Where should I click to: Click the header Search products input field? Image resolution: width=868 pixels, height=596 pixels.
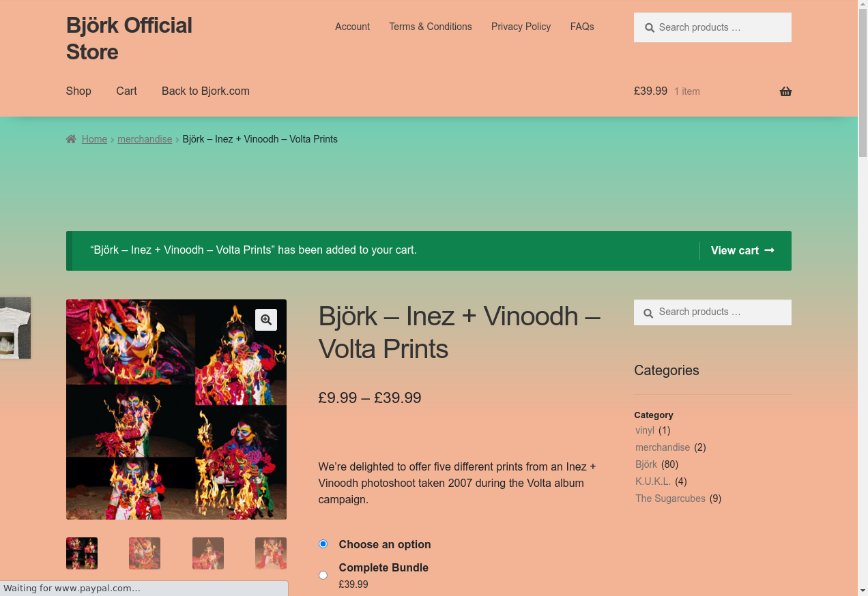click(712, 27)
